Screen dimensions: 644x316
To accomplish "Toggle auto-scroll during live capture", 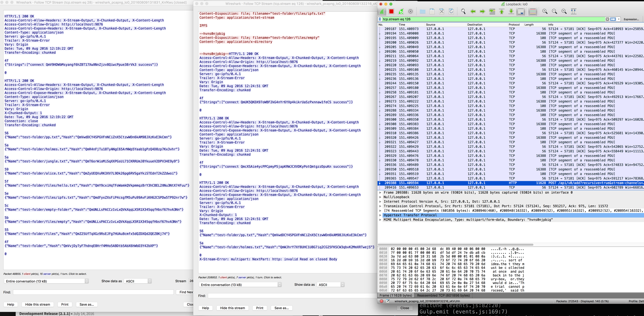I will (x=521, y=11).
